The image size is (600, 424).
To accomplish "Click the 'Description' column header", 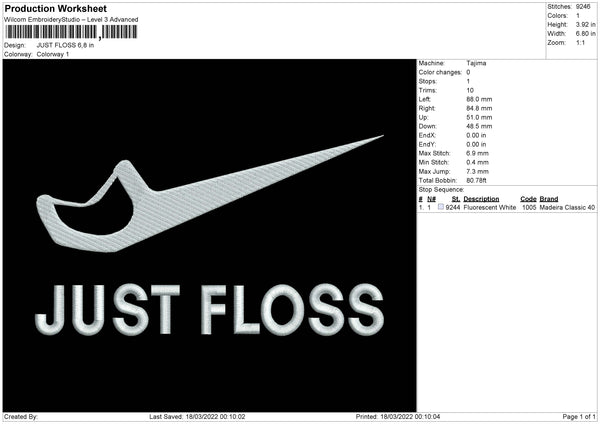I will (481, 199).
